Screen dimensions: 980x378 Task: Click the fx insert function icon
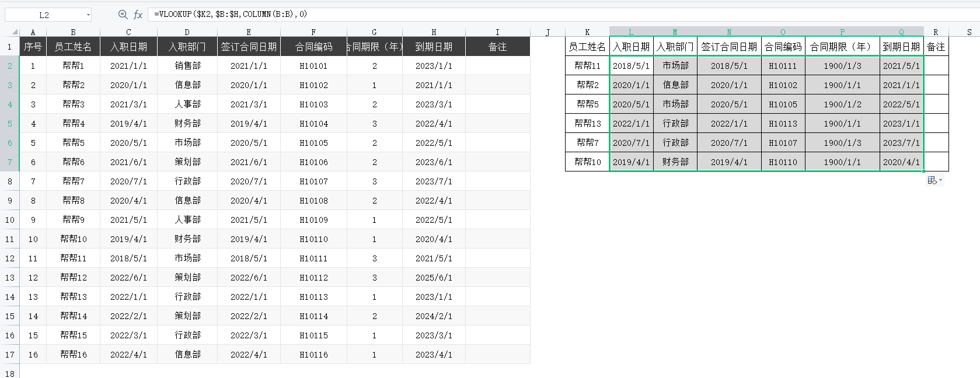pyautogui.click(x=138, y=15)
